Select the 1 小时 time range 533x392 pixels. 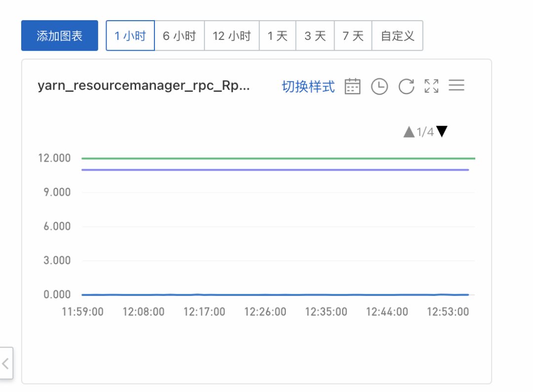[130, 36]
